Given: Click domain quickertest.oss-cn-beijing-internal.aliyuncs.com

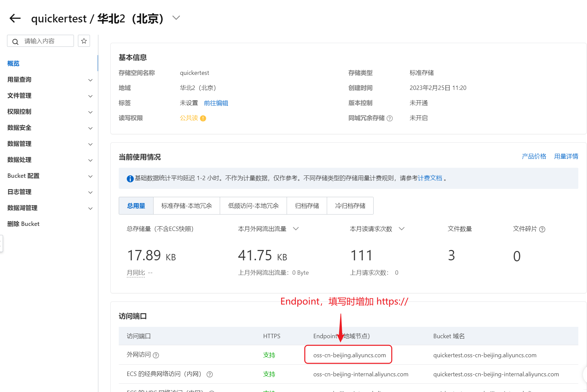Looking at the screenshot, I should [x=496, y=374].
